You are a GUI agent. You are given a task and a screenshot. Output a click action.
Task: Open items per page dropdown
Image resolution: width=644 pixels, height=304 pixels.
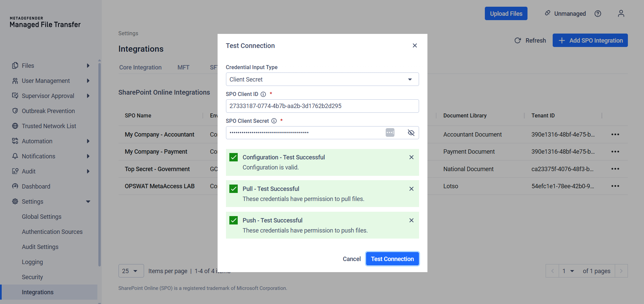pyautogui.click(x=131, y=271)
